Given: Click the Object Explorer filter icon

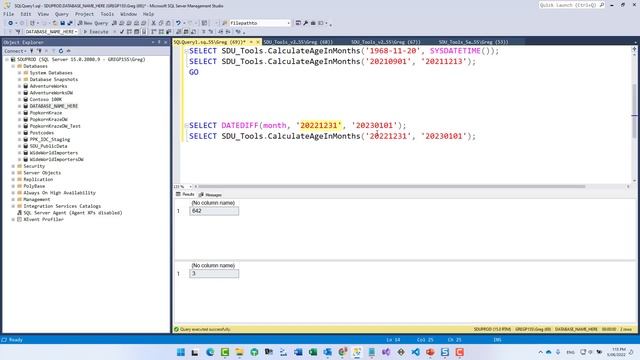Looking at the screenshot, I should (53, 51).
